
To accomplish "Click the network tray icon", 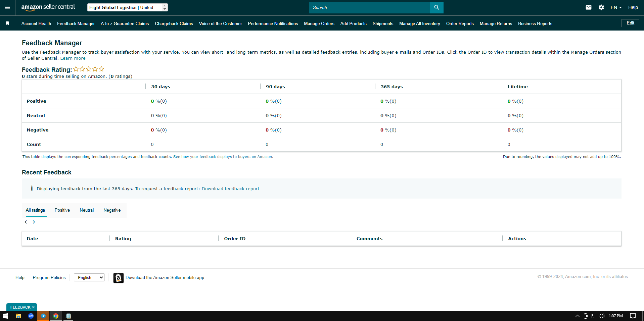I will coord(594,316).
